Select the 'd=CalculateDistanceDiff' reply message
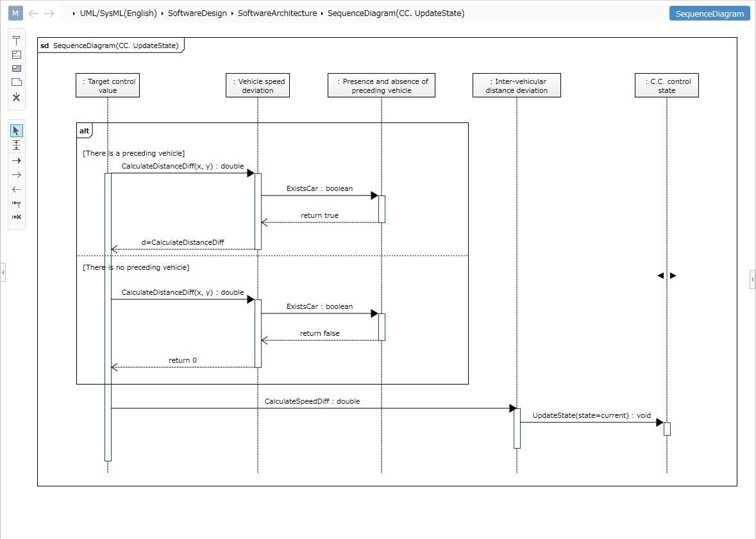 (183, 242)
